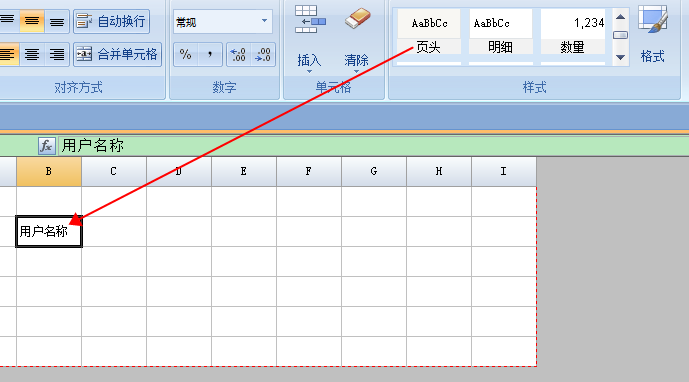Click the 合并单元格 button
Screen dimensions: 689x382
coord(117,55)
